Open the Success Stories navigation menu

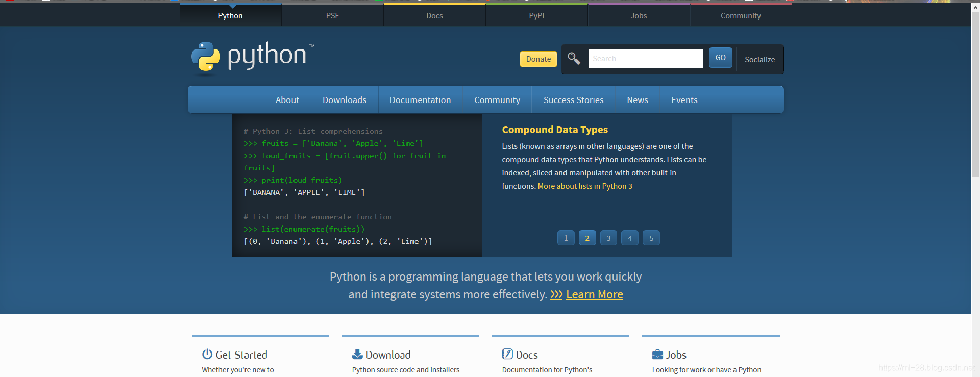point(574,100)
